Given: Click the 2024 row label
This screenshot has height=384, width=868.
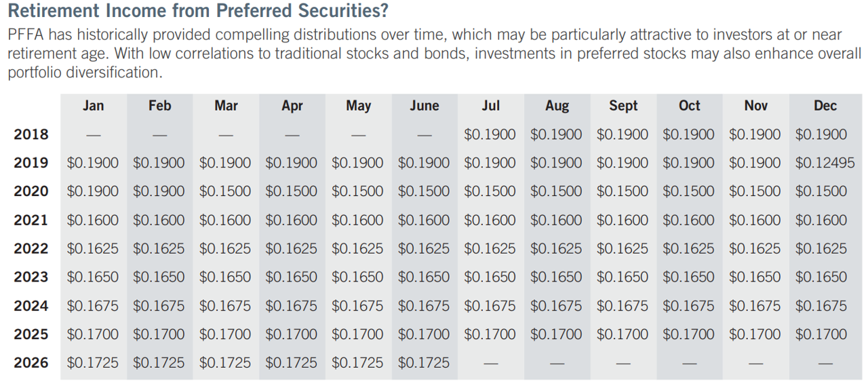Looking at the screenshot, I should 31,306.
